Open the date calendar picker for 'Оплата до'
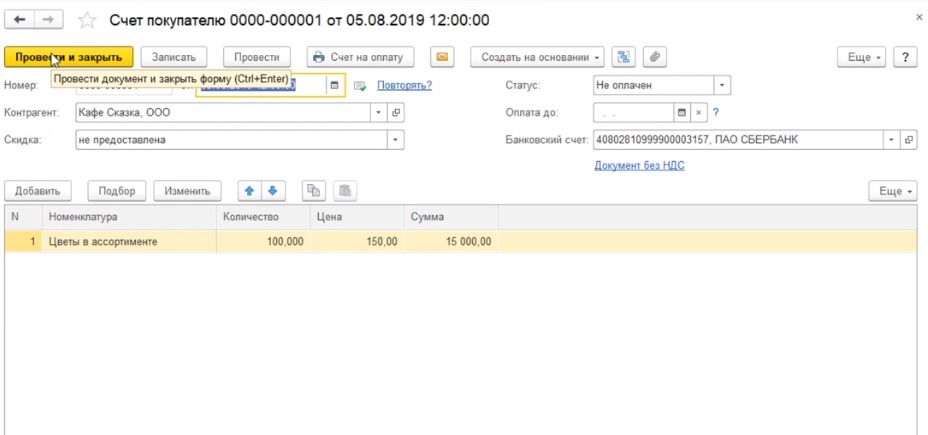928x435 pixels. point(683,113)
